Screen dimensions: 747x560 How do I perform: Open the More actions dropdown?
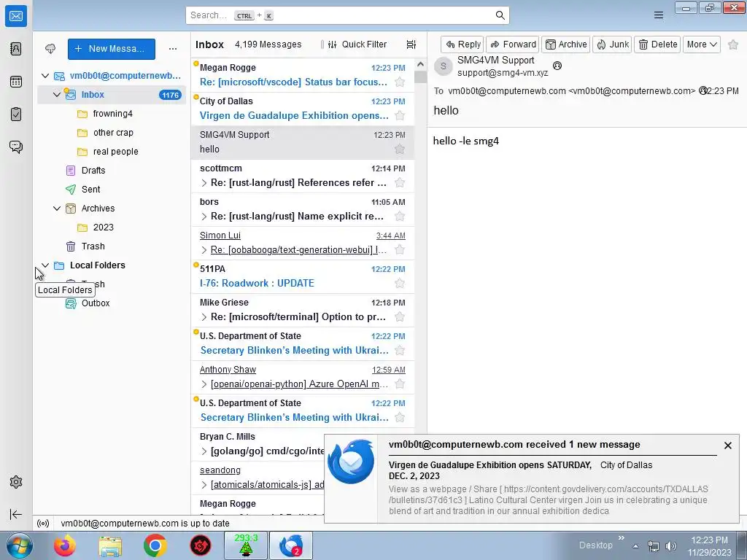click(701, 44)
